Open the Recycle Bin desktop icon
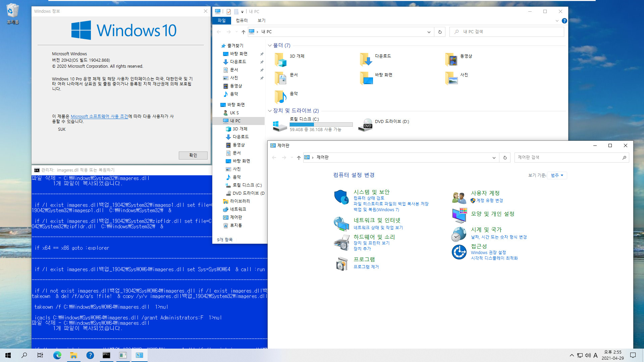The height and width of the screenshot is (362, 644). (x=12, y=11)
